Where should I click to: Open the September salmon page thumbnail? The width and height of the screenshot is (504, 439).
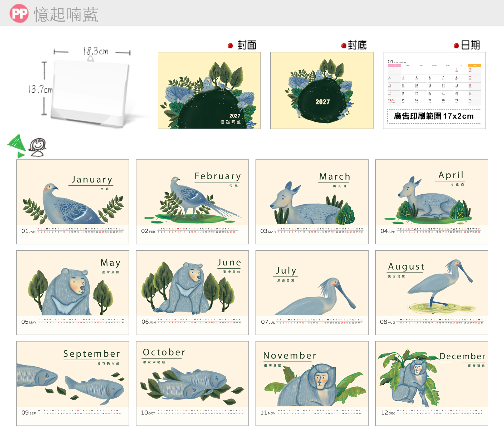(73, 383)
